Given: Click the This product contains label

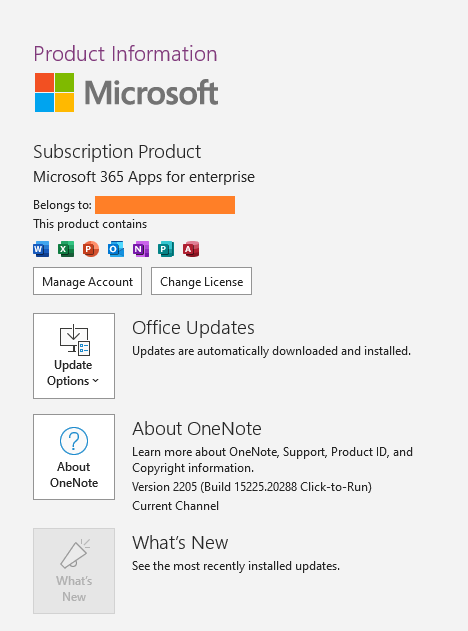Looking at the screenshot, I should click(90, 224).
